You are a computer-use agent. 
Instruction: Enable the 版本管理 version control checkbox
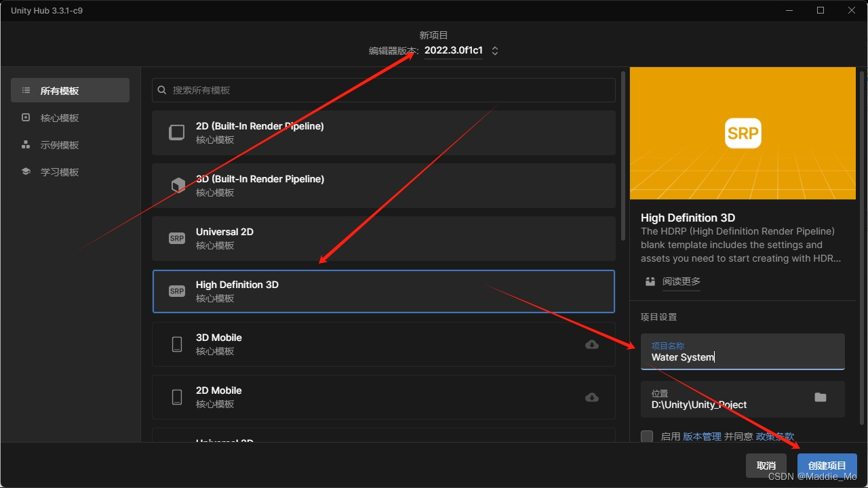pos(647,436)
